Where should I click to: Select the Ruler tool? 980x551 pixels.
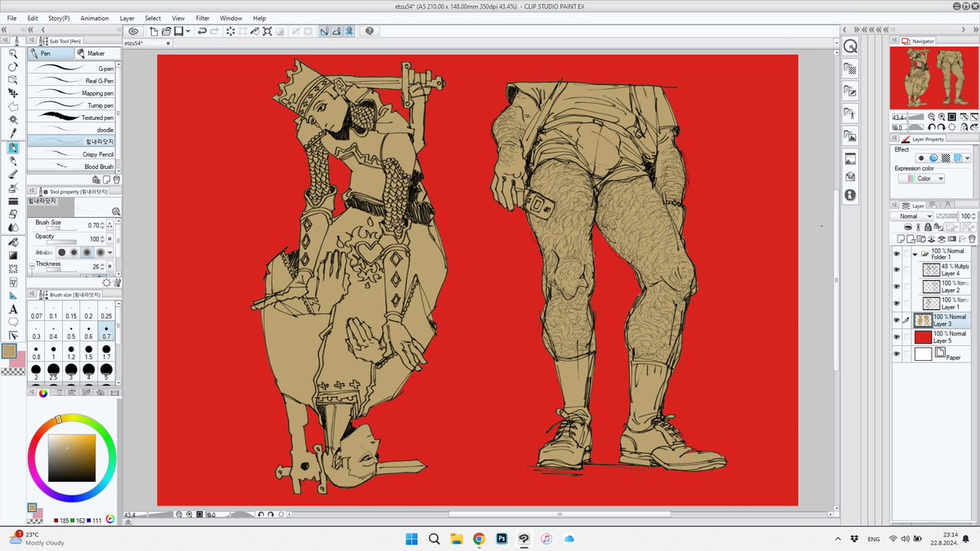pos(13,295)
